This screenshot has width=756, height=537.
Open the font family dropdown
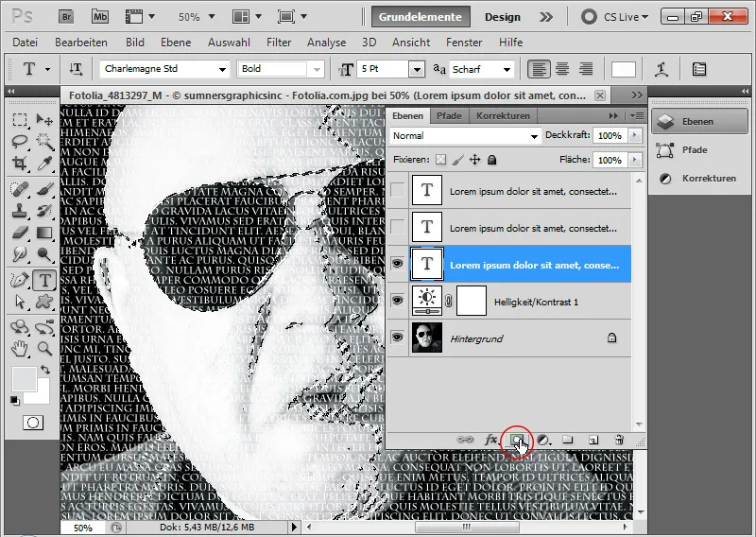point(222,69)
